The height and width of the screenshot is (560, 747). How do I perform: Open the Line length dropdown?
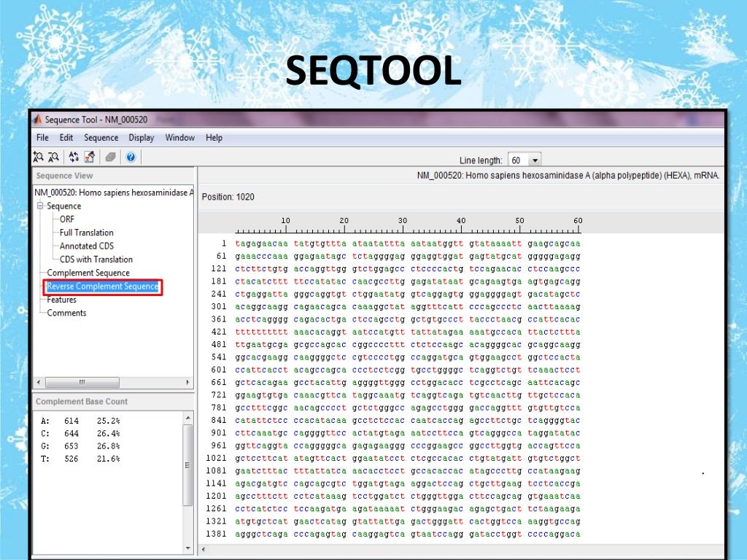536,160
